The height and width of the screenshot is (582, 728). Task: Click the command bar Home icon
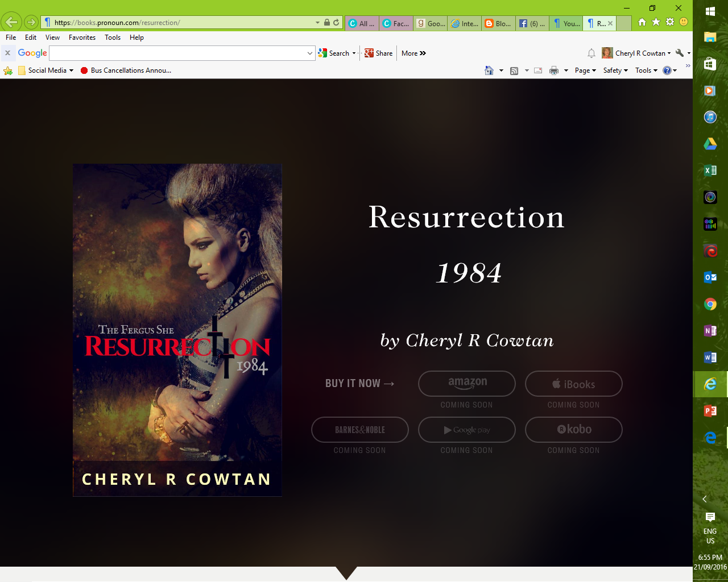pos(489,70)
